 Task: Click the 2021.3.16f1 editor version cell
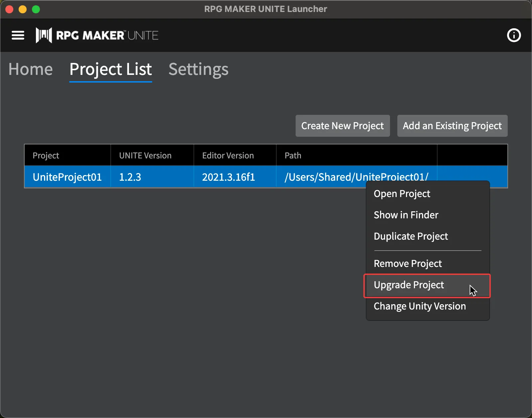[x=228, y=177]
